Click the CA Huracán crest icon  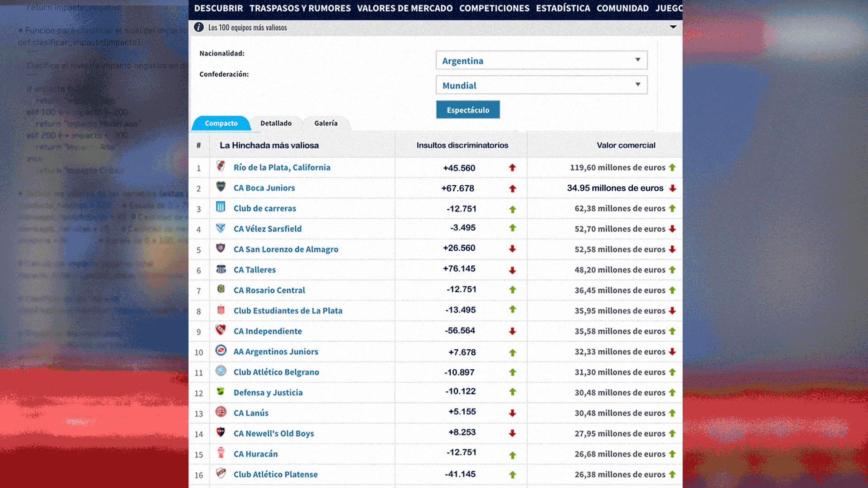point(221,453)
